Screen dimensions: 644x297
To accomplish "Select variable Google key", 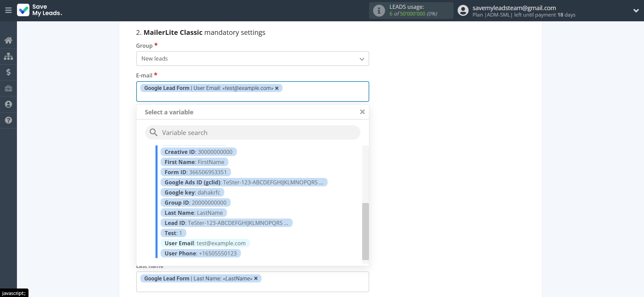I will click(192, 192).
